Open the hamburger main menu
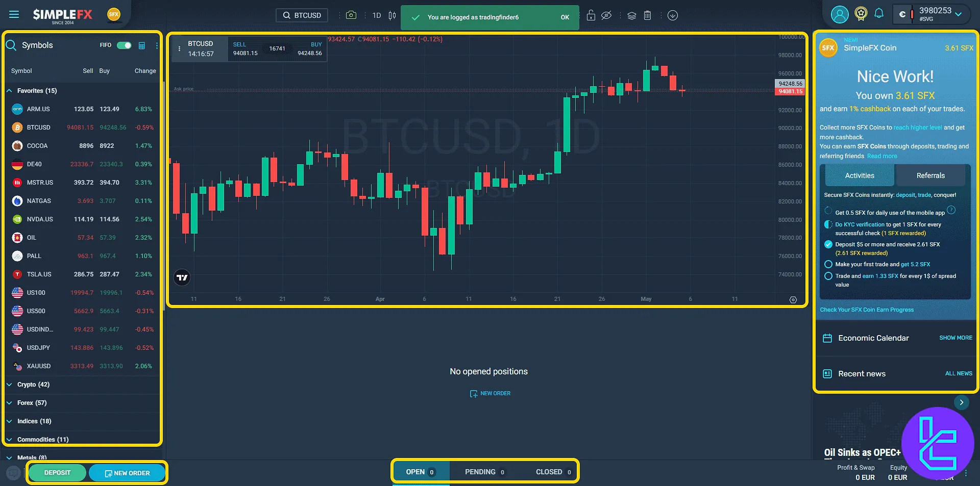Viewport: 980px width, 486px height. point(14,14)
